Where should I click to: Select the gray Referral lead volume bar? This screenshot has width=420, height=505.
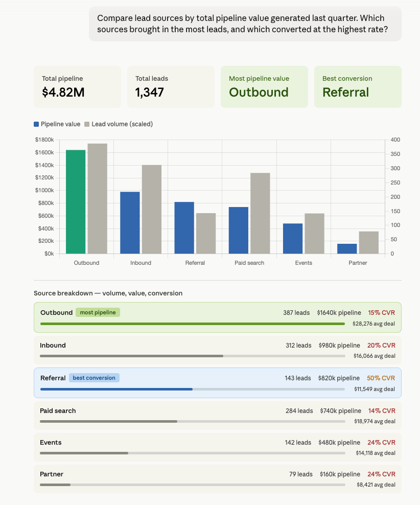[206, 234]
